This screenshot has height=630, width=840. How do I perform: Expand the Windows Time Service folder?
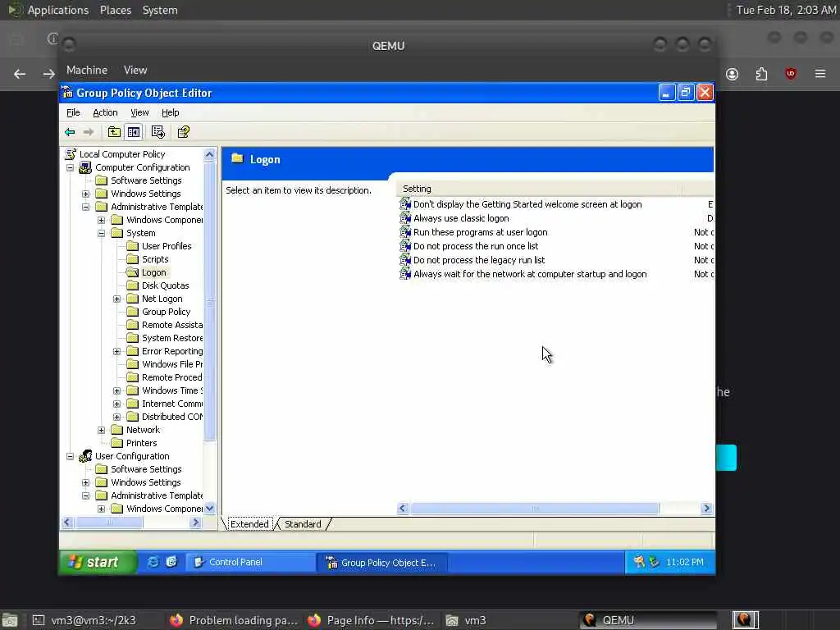[116, 390]
